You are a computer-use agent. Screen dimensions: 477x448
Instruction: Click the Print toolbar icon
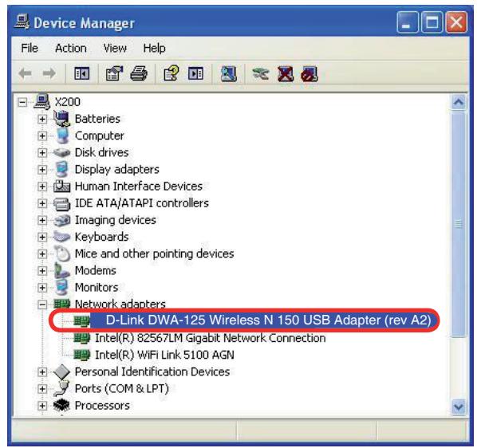[139, 73]
